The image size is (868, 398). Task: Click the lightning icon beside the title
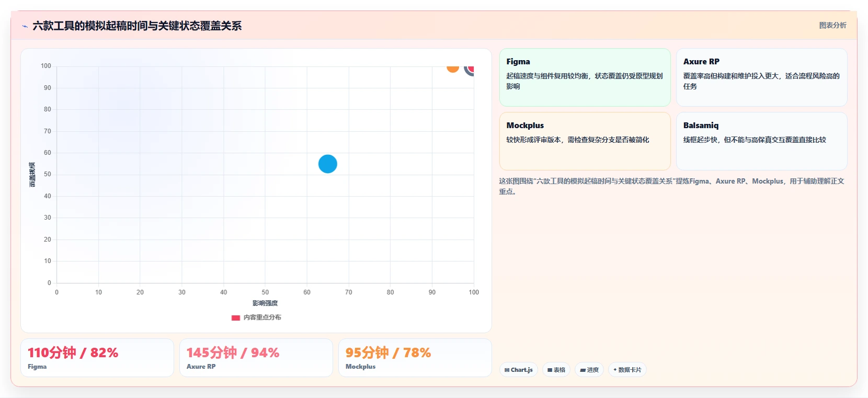point(25,26)
